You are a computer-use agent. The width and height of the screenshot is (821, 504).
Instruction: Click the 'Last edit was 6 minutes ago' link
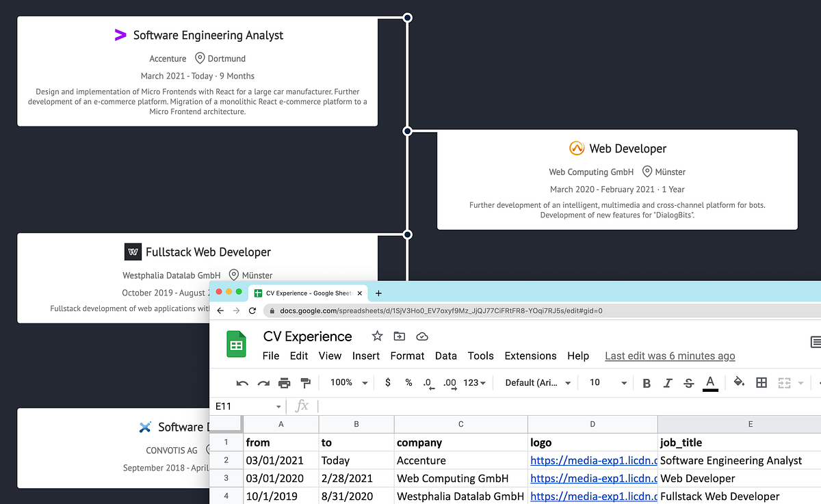(x=669, y=356)
